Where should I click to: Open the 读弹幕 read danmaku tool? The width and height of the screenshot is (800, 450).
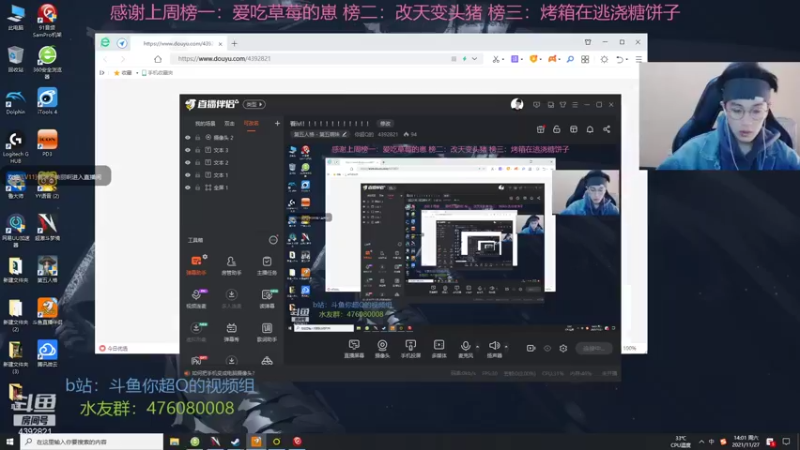pos(267,298)
